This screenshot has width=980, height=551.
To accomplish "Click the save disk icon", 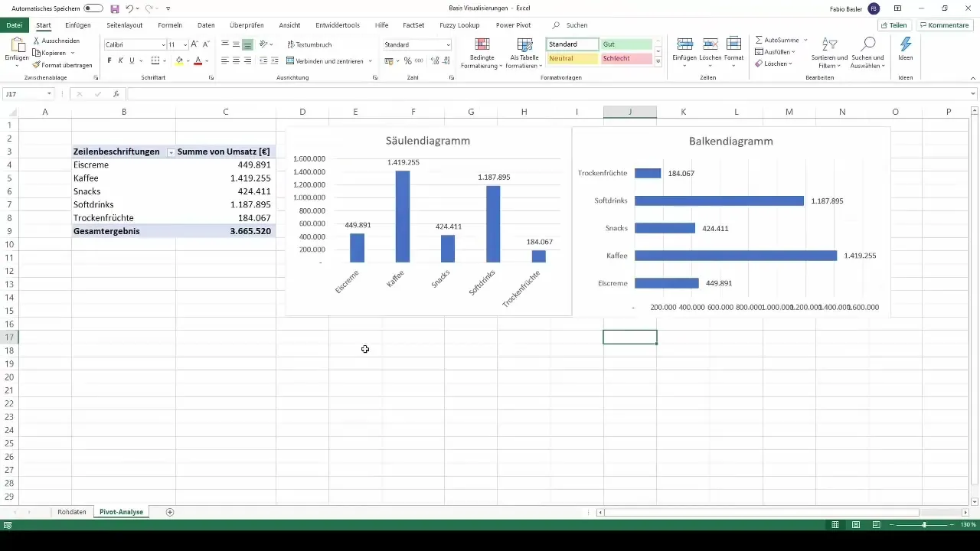I will [114, 8].
